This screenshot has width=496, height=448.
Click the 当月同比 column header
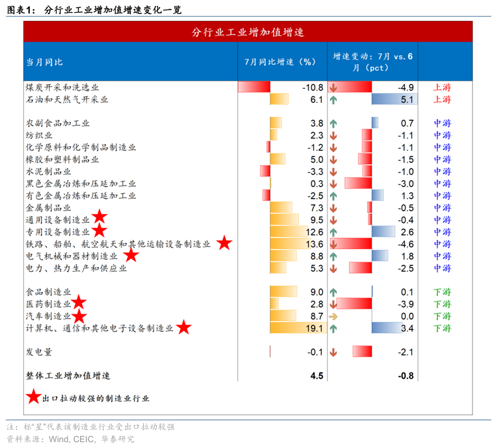coord(44,62)
